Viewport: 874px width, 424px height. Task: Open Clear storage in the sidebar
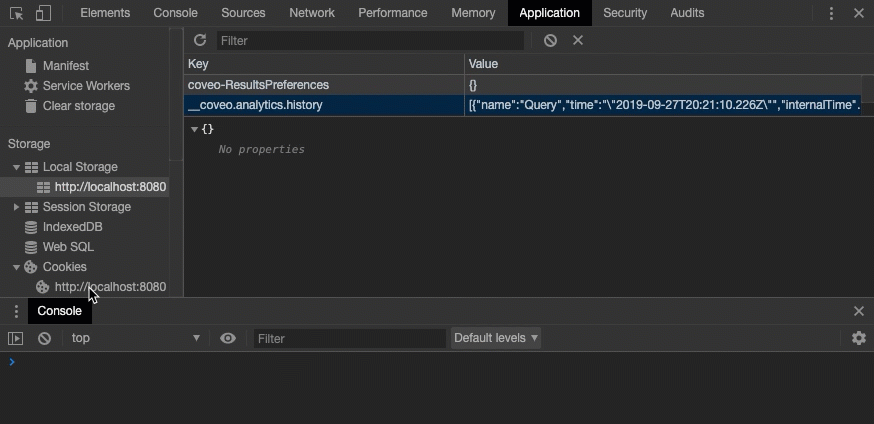click(x=79, y=106)
